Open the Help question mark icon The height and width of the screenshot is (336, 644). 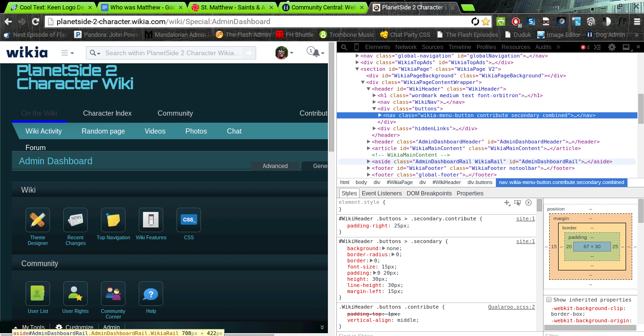click(151, 294)
